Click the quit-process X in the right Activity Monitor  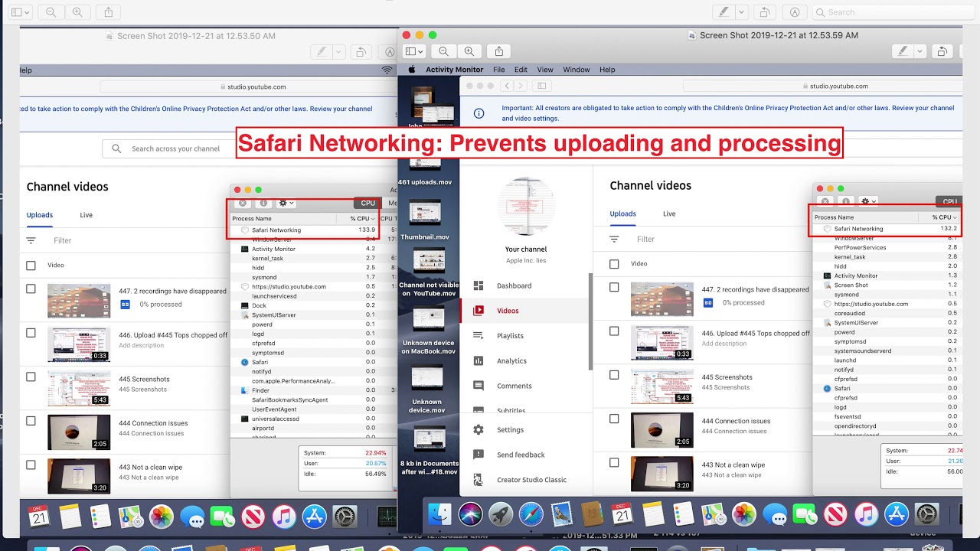pos(825,202)
